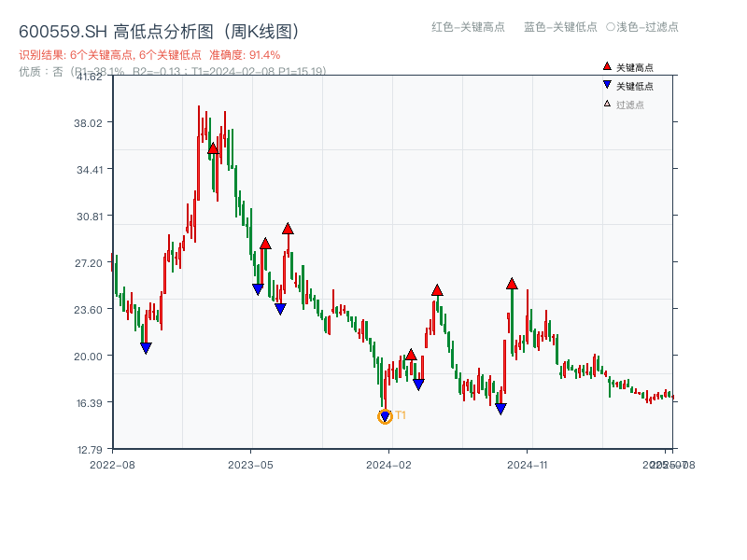Click the red triangle marker near the 2023-05 rebound
Screen dimensions: 747x560
tap(266, 242)
